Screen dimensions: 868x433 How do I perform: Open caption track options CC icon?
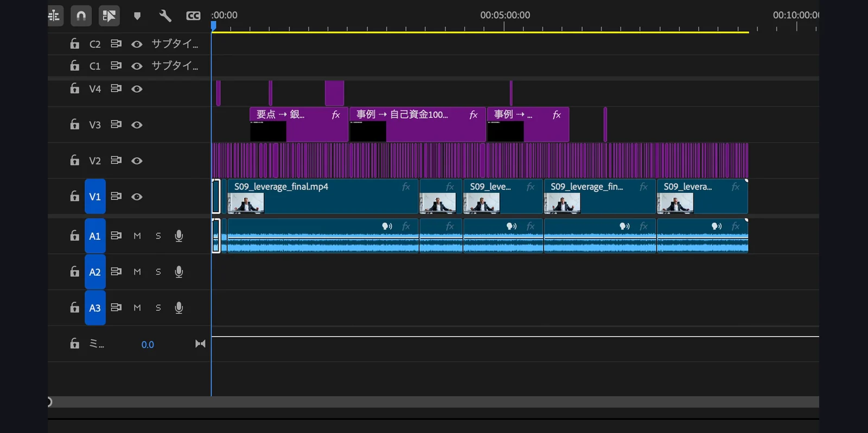point(193,16)
